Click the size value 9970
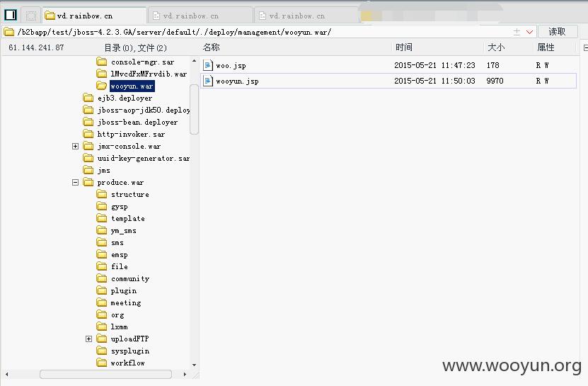The image size is (588, 386). click(x=495, y=81)
